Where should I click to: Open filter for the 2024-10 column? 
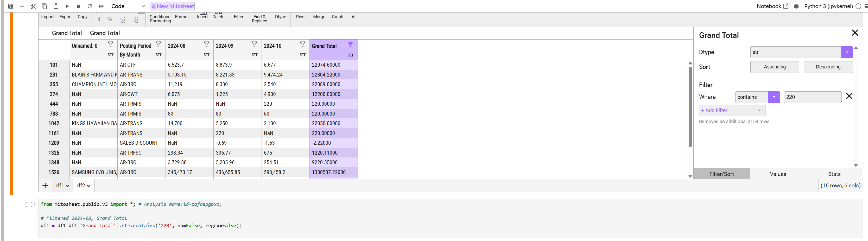[303, 45]
